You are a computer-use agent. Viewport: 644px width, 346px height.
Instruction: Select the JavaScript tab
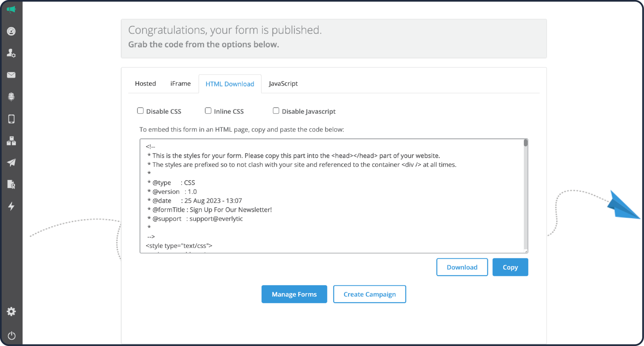[x=283, y=83]
